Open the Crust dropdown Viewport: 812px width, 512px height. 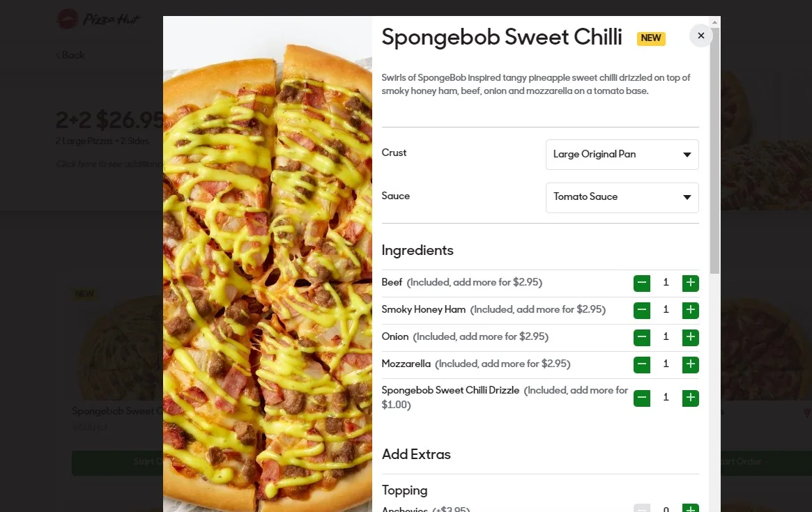pyautogui.click(x=622, y=155)
